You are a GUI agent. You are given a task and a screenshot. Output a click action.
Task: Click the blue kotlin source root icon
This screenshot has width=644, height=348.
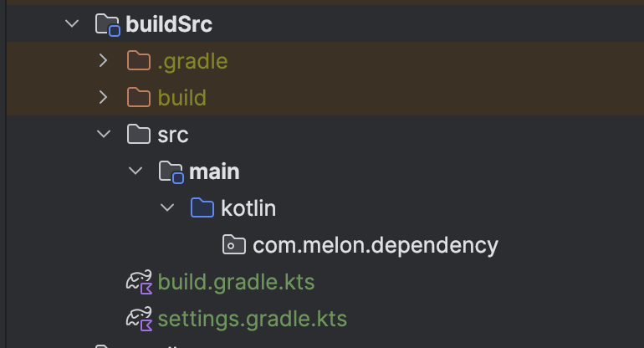click(202, 208)
